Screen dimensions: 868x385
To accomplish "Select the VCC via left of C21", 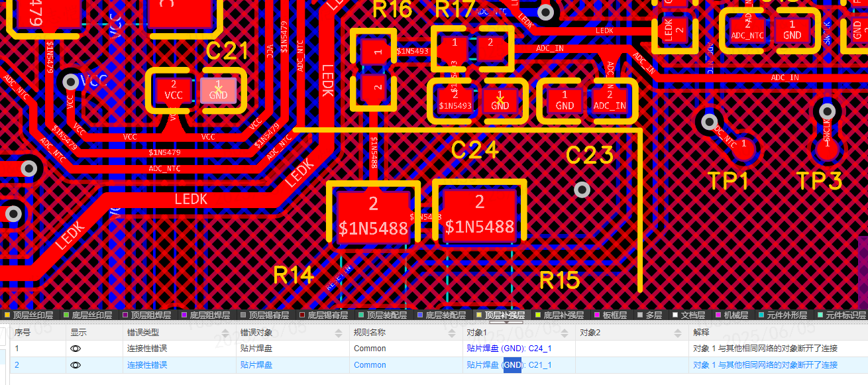I will [x=70, y=82].
